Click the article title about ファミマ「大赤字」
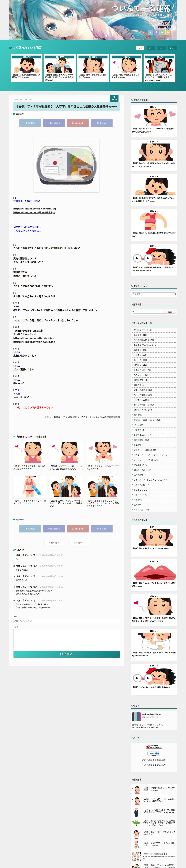 pos(66,106)
